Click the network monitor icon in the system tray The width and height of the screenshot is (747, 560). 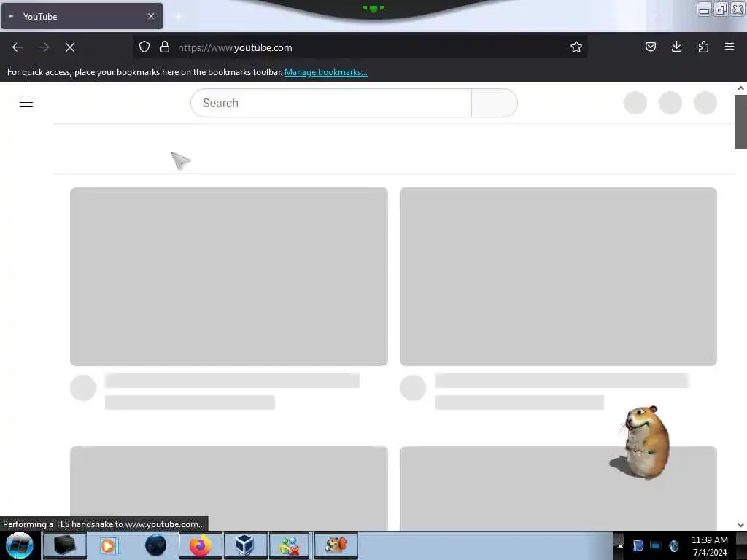tap(656, 545)
